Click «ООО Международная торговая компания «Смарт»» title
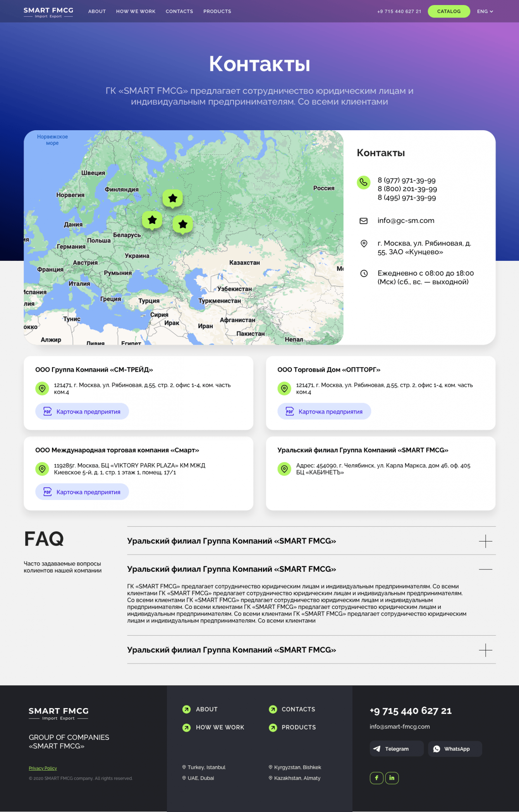519x812 pixels. [117, 450]
